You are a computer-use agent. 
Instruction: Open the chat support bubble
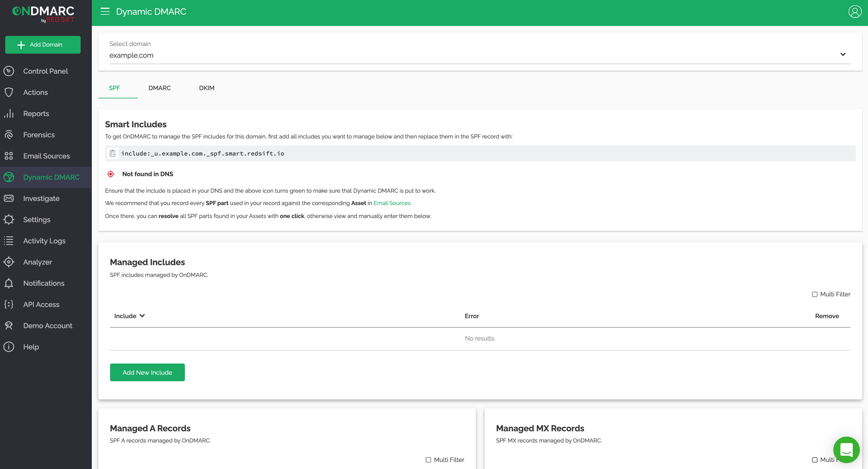coord(846,449)
